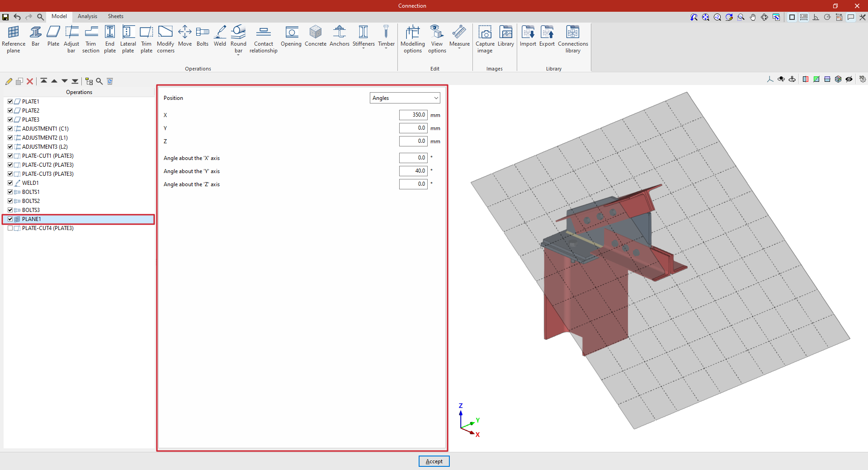Viewport: 868px width, 470px height.
Task: Select PLATE1 in the operations list
Action: [x=31, y=102]
